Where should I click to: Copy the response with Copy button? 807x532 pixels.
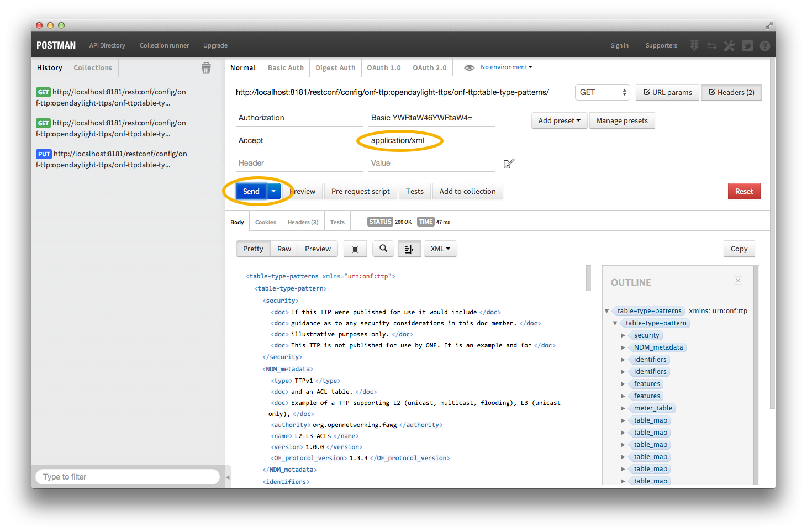pos(739,249)
